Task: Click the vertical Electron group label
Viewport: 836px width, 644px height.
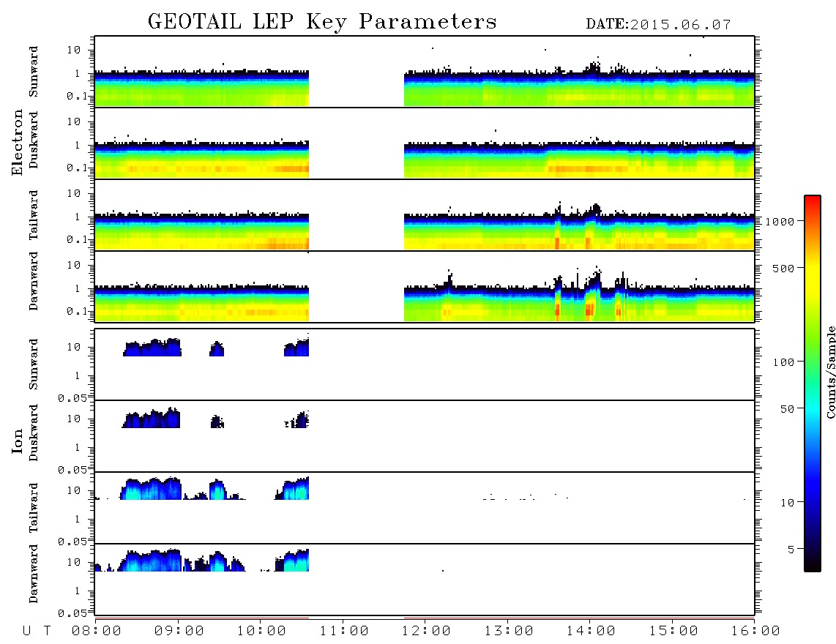Action: pyautogui.click(x=18, y=143)
